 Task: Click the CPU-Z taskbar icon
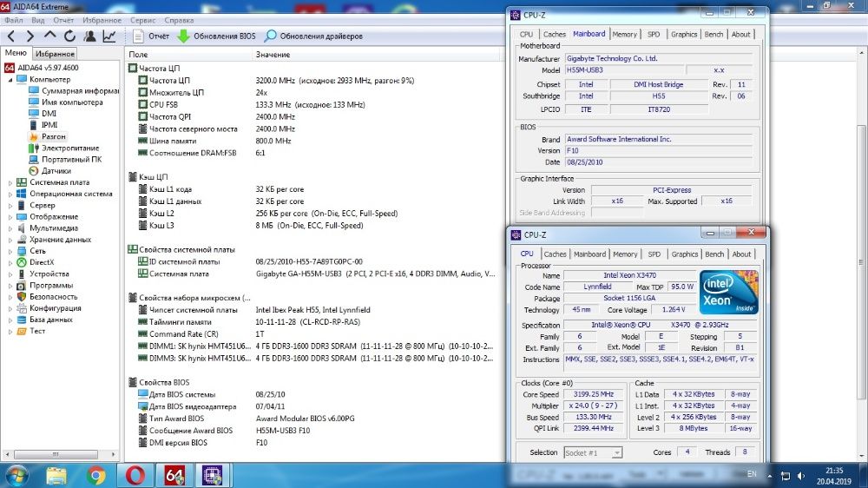(213, 475)
